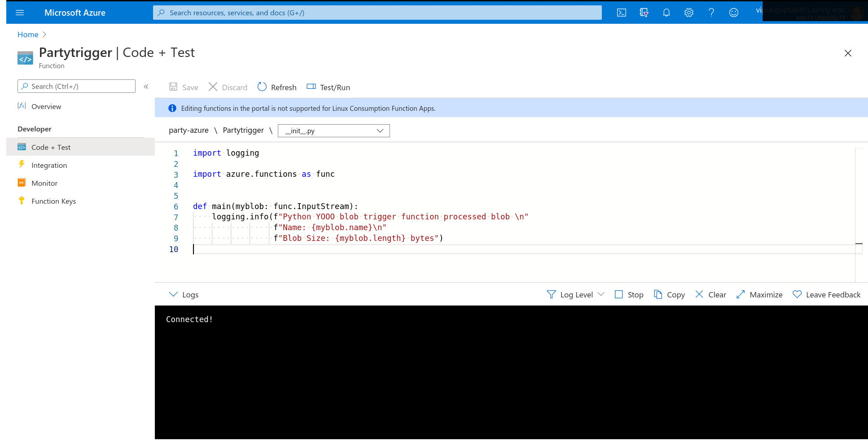Screen dimensions: 868x441
Task: Refresh the function code
Action: click(277, 87)
